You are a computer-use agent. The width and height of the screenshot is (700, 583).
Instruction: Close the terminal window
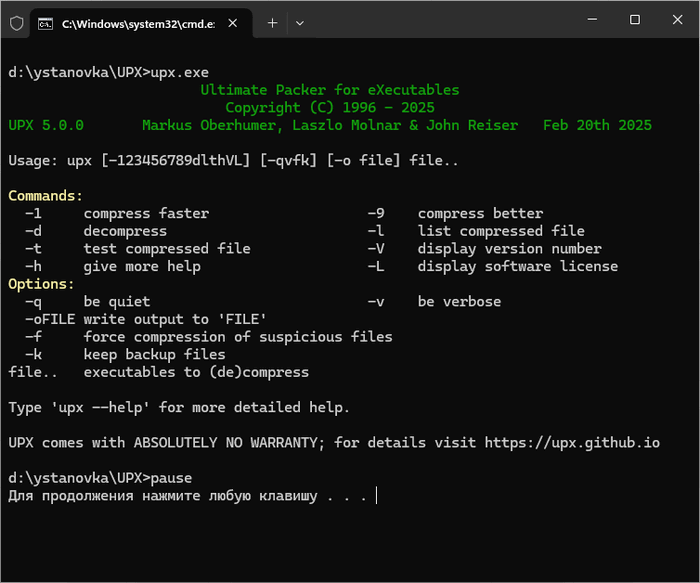click(677, 20)
